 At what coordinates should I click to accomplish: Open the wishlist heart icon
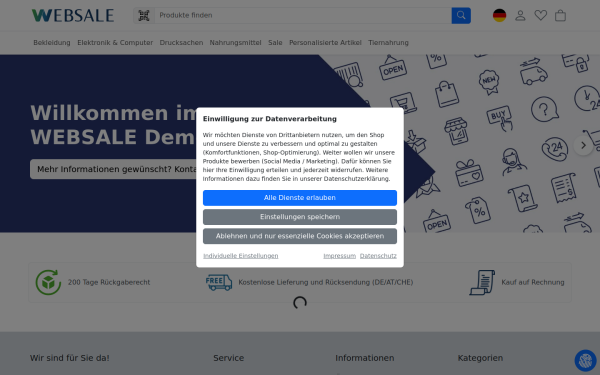[540, 15]
